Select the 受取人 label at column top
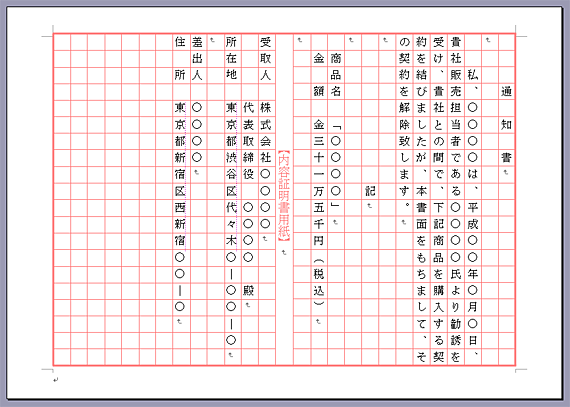570x407 pixels. point(265,59)
